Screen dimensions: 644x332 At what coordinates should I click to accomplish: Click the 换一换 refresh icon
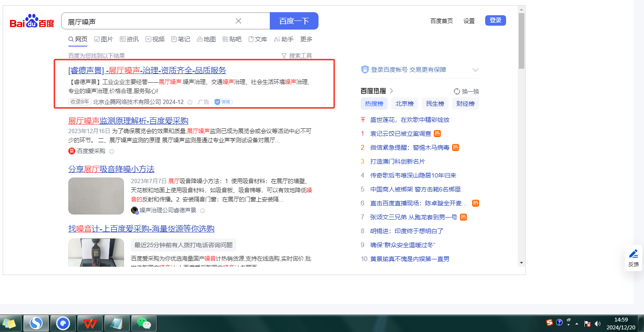tap(457, 91)
